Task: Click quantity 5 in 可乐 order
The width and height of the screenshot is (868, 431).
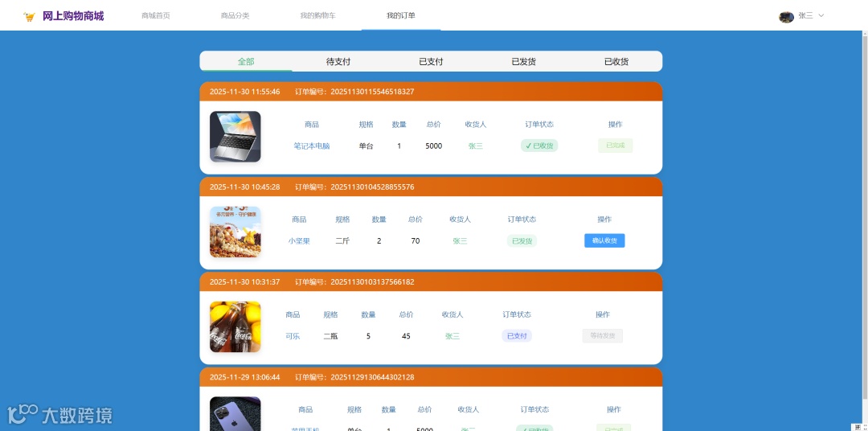Action: coord(368,336)
